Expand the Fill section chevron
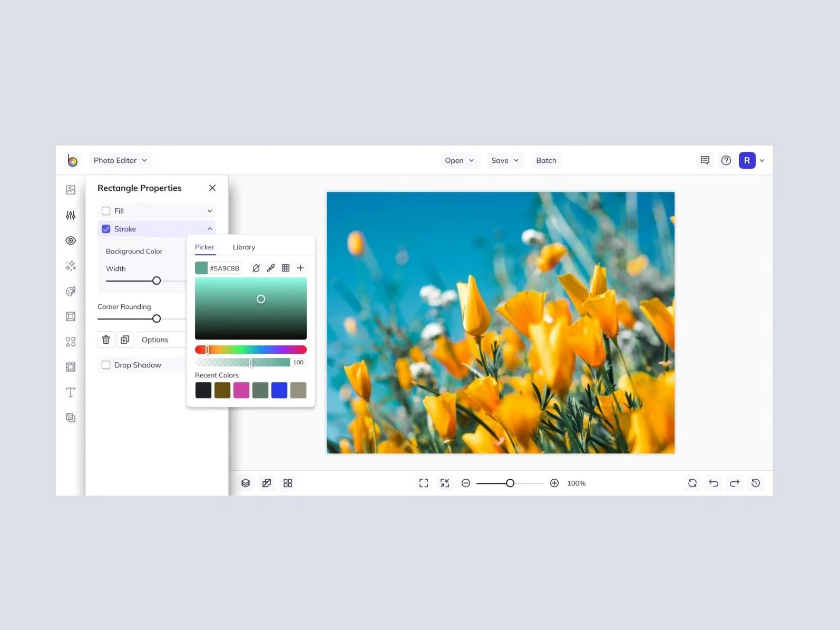Image resolution: width=840 pixels, height=630 pixels. (x=210, y=211)
